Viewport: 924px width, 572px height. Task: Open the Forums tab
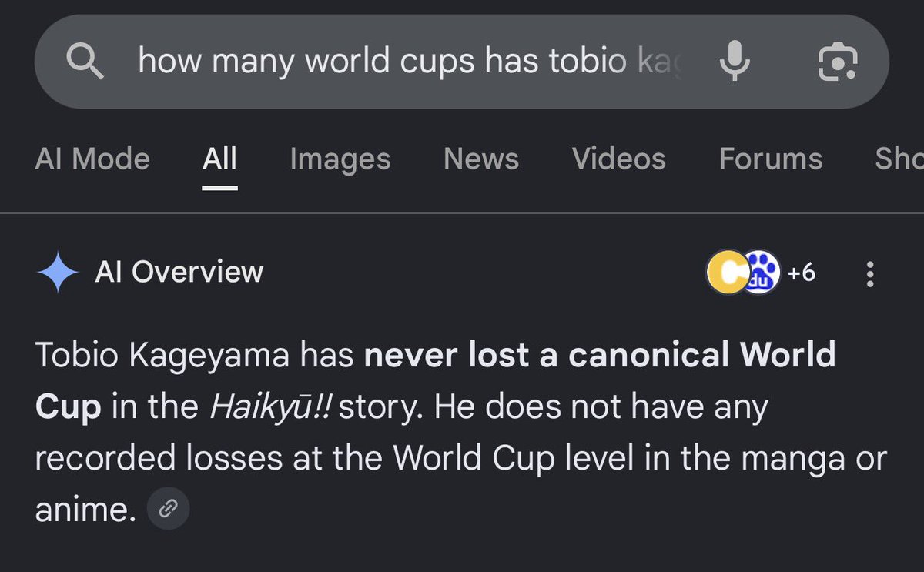[771, 159]
